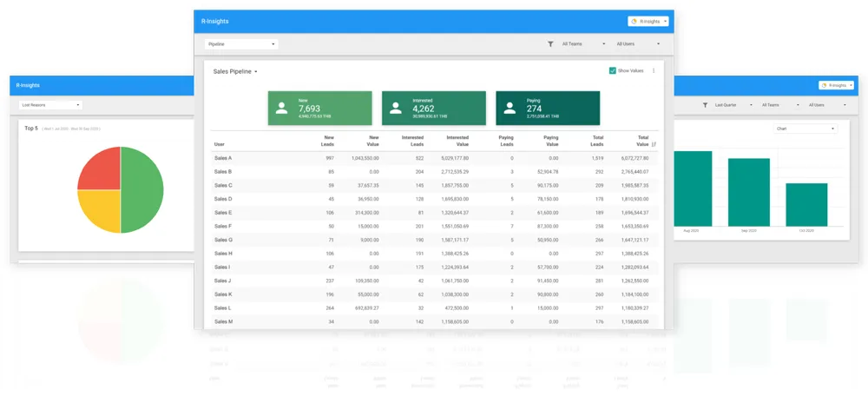Click the filter funnel icon in the chart window

tap(705, 104)
